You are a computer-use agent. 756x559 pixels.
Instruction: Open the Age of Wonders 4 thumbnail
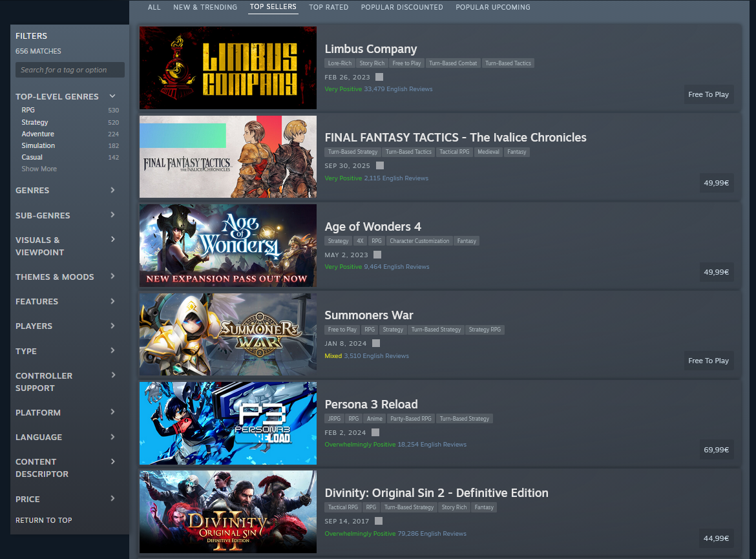pos(228,246)
